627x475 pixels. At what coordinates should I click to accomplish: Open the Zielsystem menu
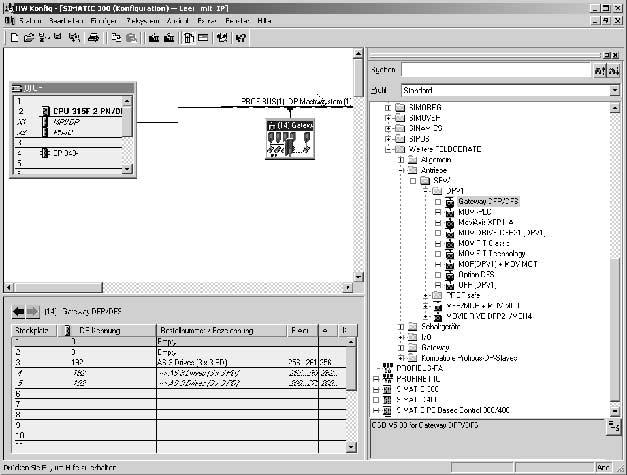(x=143, y=20)
